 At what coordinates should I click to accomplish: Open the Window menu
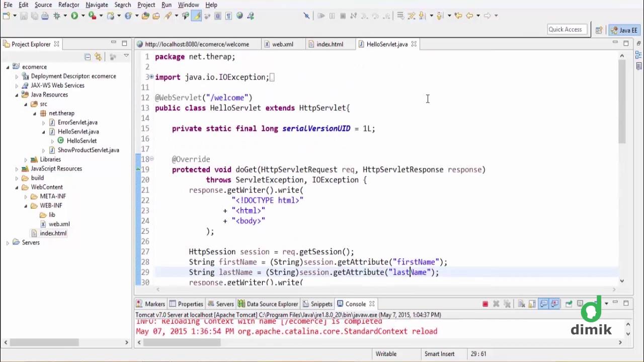point(188,5)
